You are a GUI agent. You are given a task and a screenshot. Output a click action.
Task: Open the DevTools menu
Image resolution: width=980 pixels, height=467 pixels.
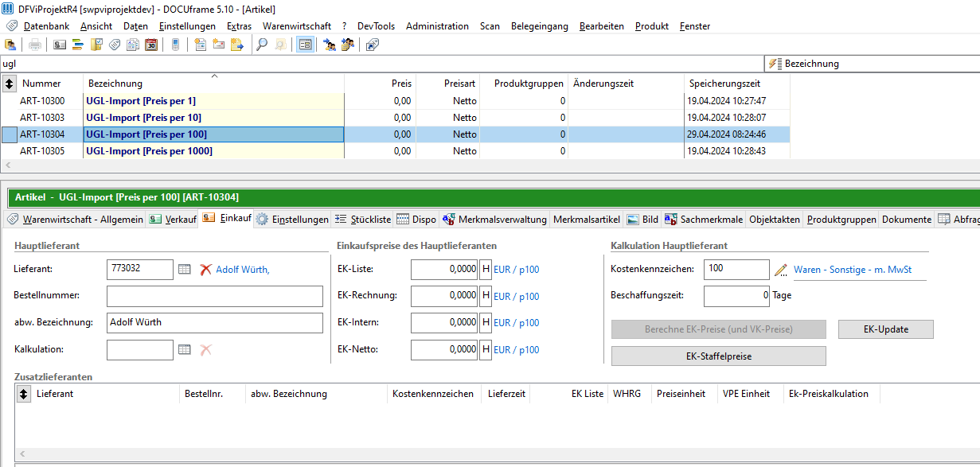(x=376, y=26)
